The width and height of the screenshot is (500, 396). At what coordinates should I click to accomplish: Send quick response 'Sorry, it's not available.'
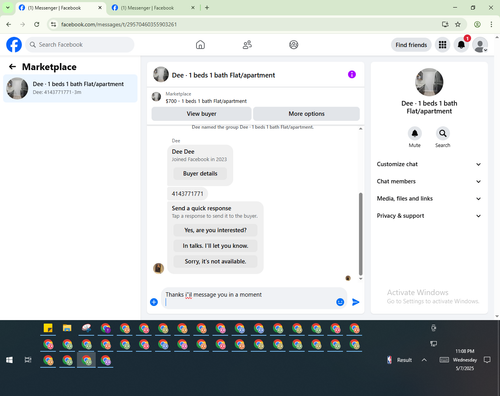[215, 261]
